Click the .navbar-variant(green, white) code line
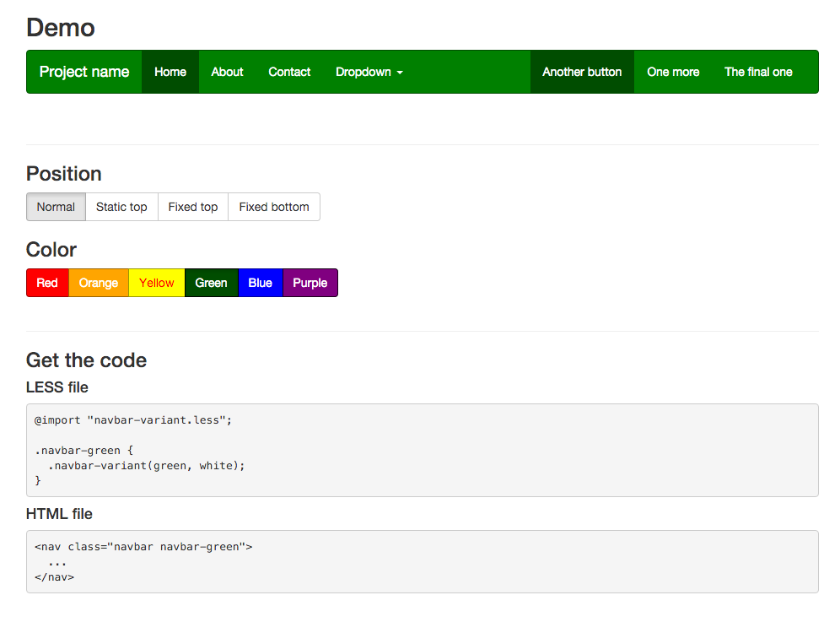 coord(146,466)
